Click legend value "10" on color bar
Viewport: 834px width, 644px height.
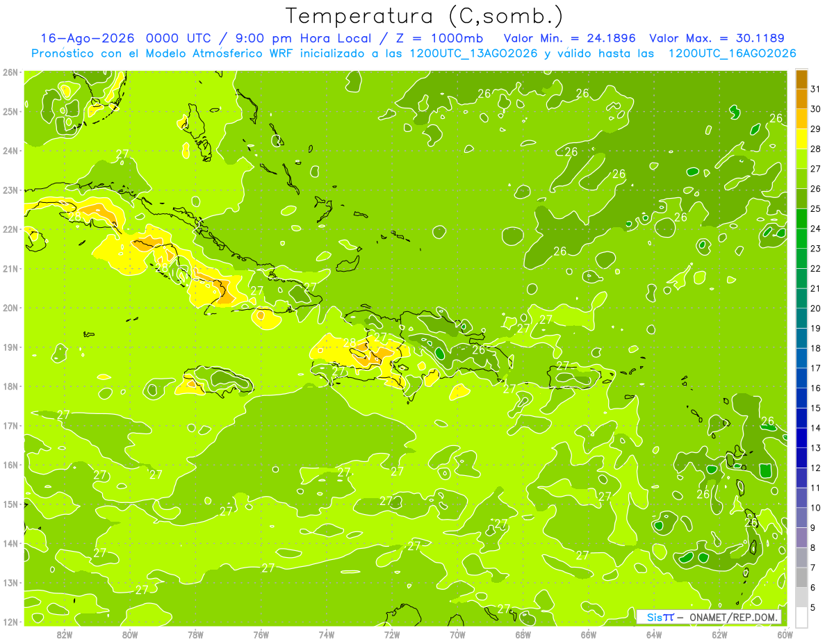(815, 508)
